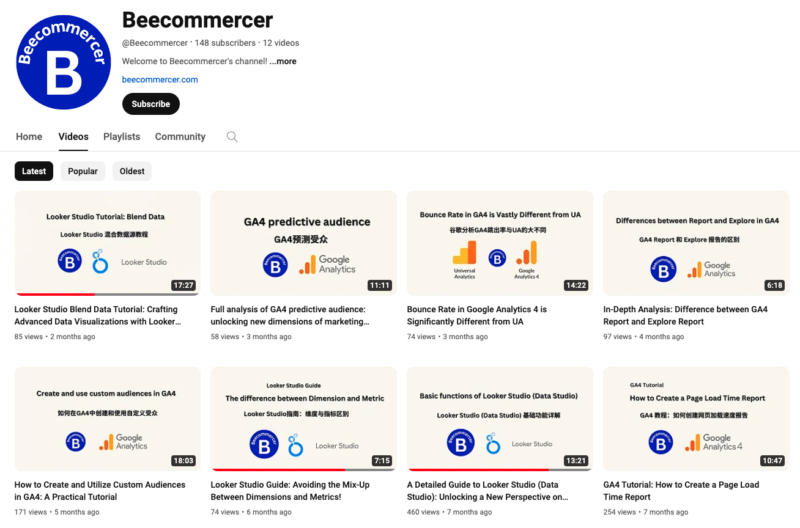Select the Latest sort filter chip

tap(34, 171)
